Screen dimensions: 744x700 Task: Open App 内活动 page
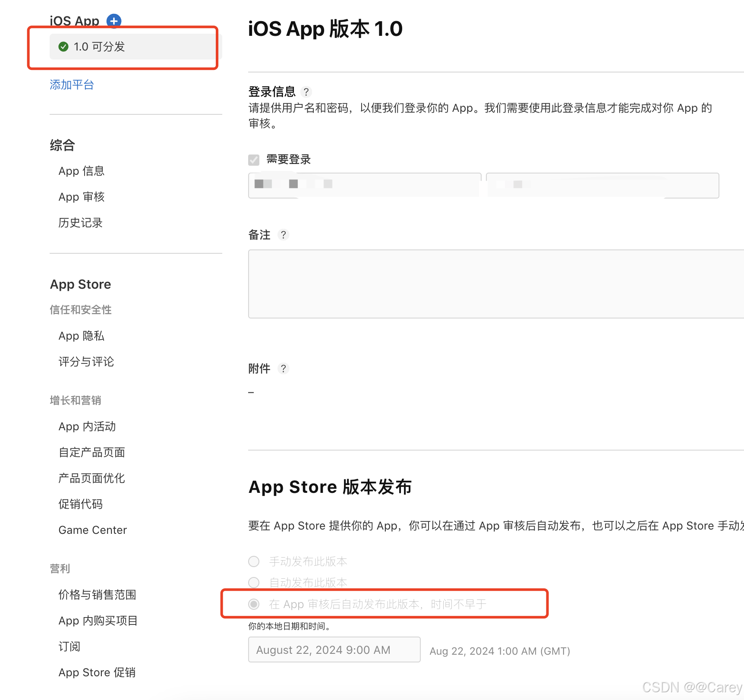click(87, 427)
